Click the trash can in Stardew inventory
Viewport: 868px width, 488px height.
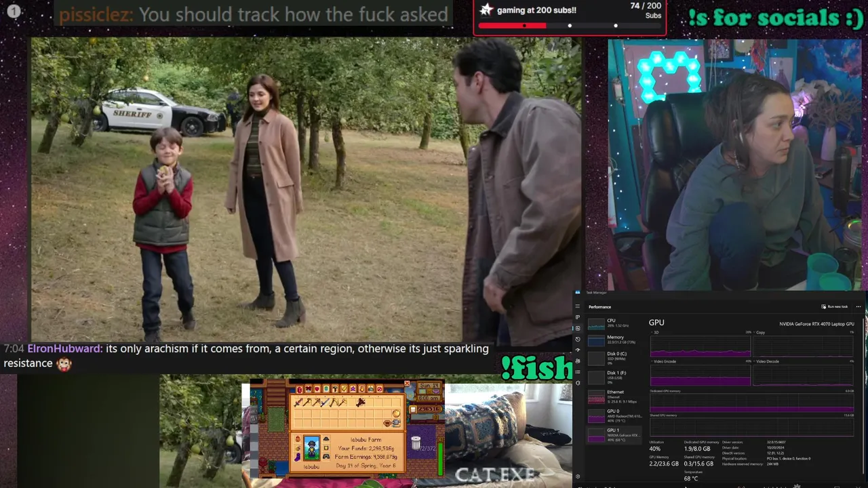pos(416,443)
